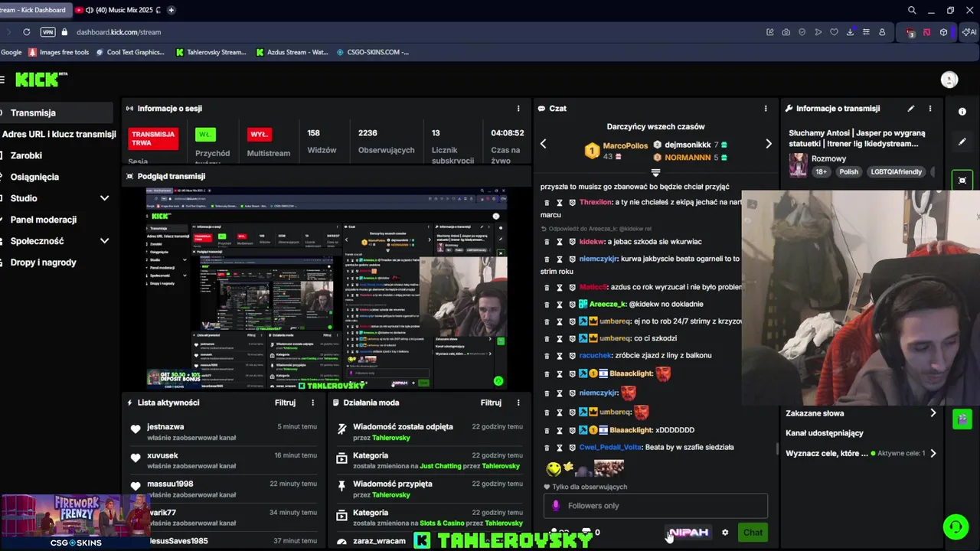
Task: Delete Cwel_Pedall_Volta's message with trash icon
Action: point(547,448)
